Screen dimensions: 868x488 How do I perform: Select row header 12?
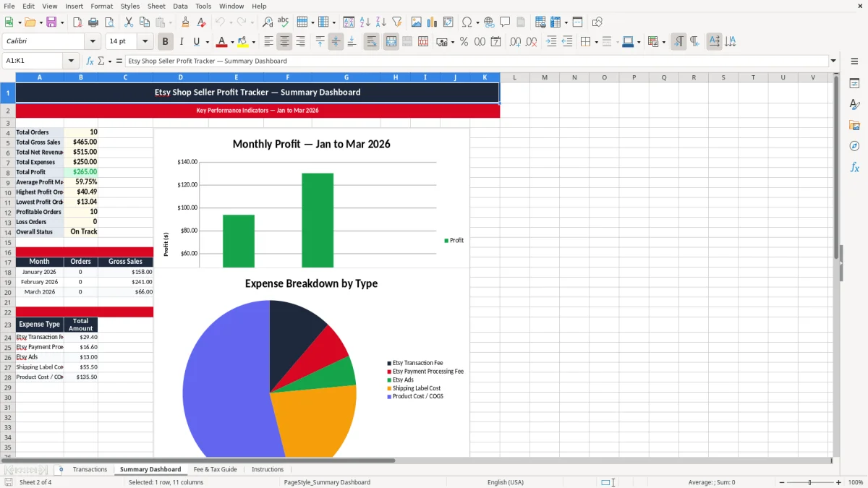click(x=8, y=212)
